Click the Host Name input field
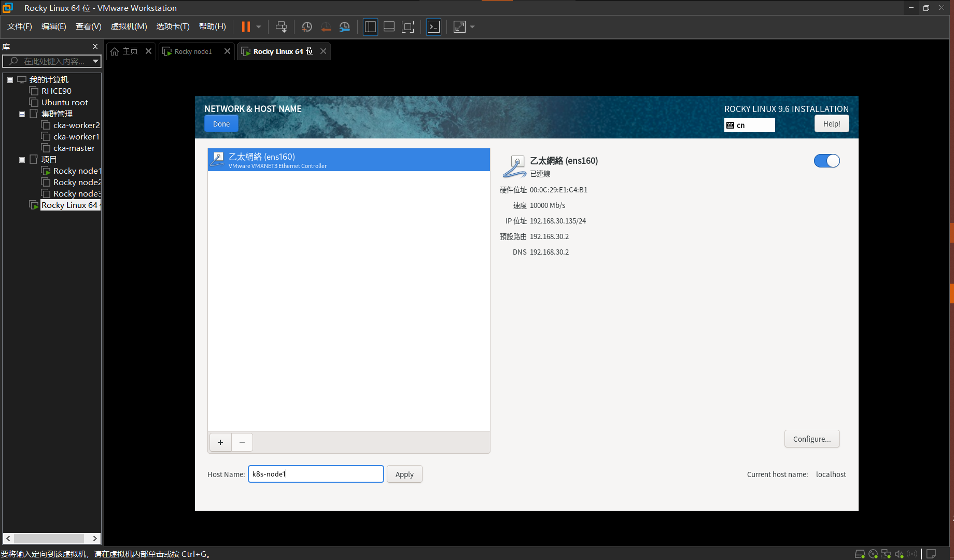Image resolution: width=954 pixels, height=560 pixels. pos(316,474)
